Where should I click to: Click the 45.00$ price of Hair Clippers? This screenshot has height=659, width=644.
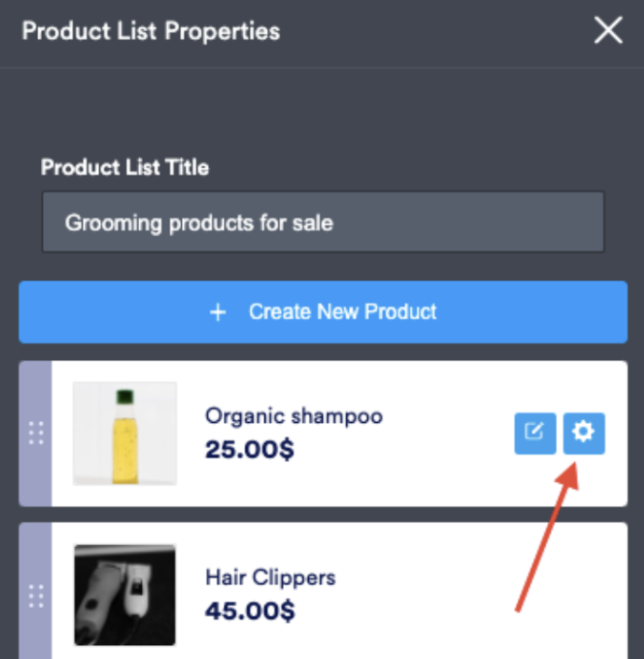point(249,611)
